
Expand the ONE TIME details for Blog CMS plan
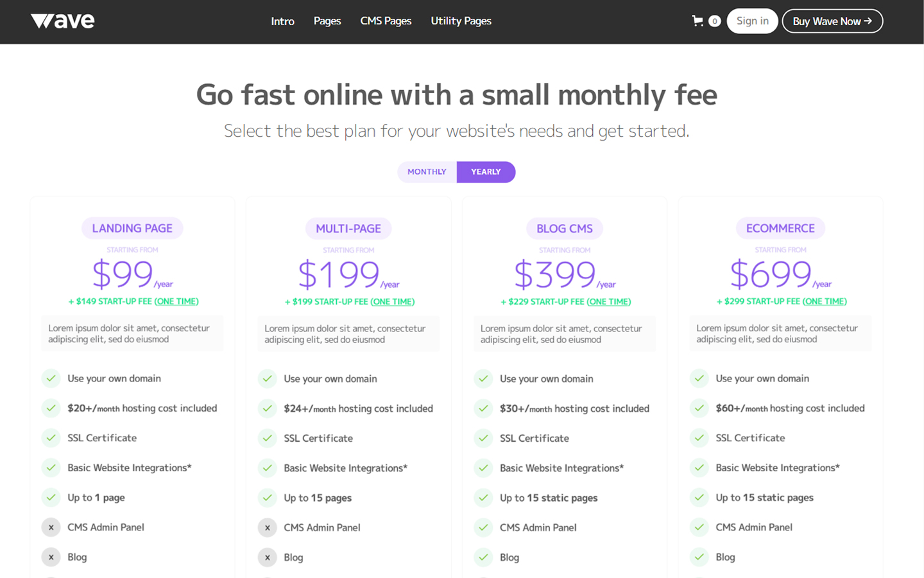tap(609, 301)
